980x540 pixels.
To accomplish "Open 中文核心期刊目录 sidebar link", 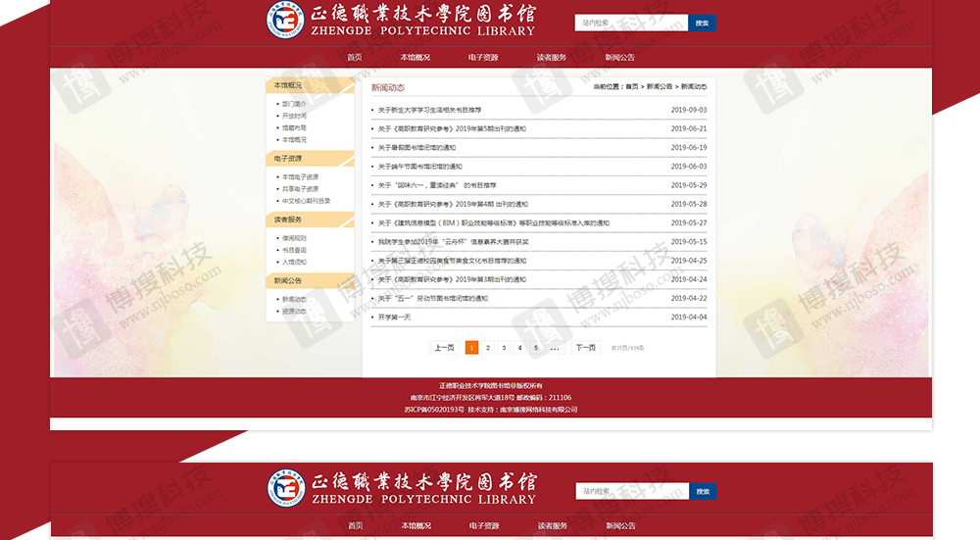I will 306,201.
